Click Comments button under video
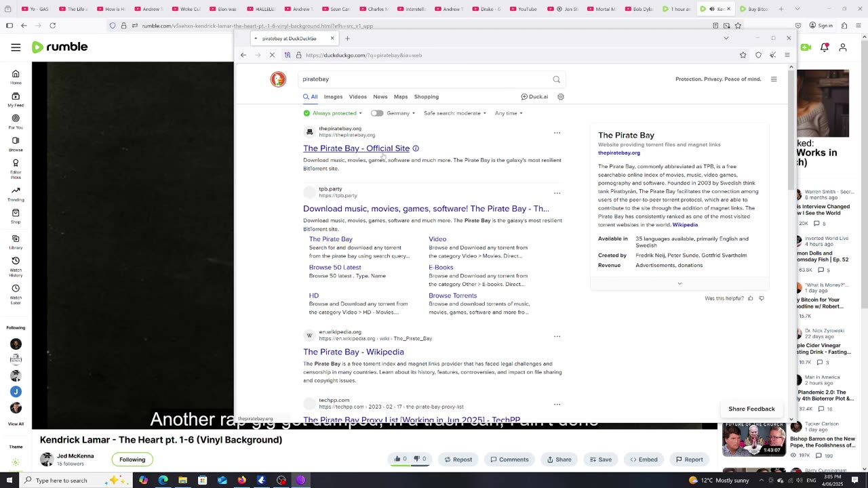This screenshot has width=868, height=488. [x=509, y=460]
